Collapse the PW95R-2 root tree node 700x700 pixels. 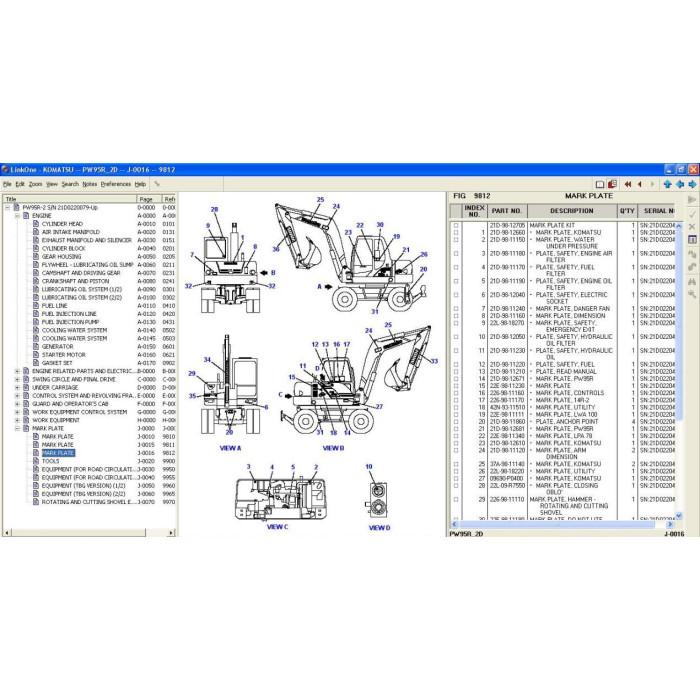pos(7,208)
